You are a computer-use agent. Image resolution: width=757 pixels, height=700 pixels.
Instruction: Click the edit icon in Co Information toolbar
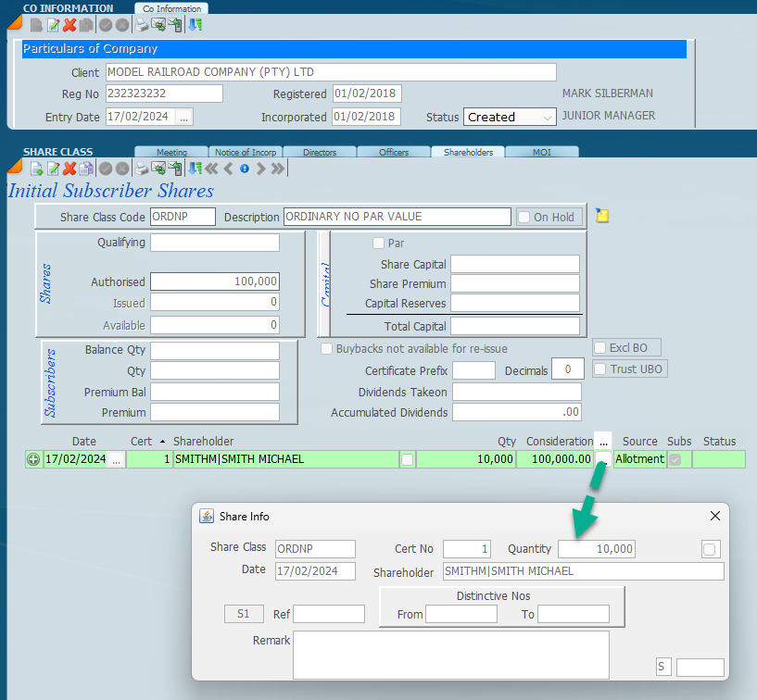pyautogui.click(x=53, y=25)
